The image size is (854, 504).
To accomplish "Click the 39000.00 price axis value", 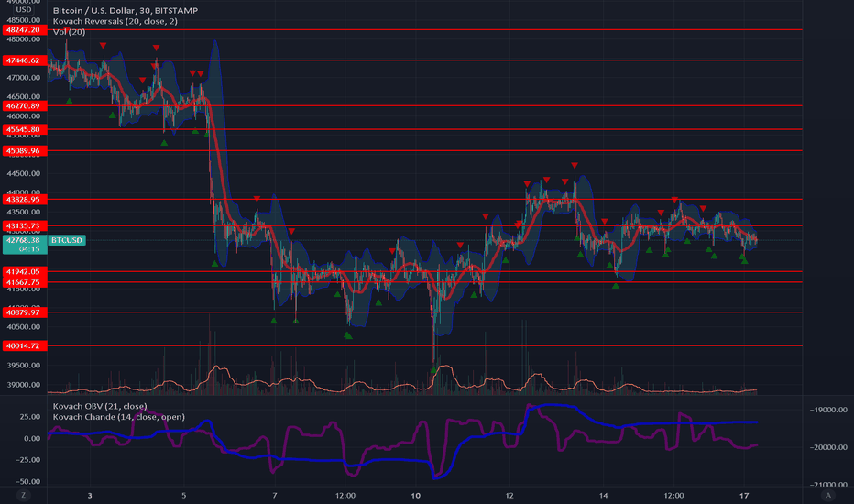I will 24,385.
